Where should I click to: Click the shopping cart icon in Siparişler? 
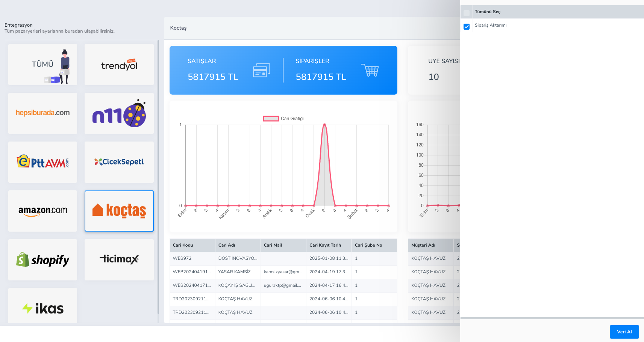370,70
